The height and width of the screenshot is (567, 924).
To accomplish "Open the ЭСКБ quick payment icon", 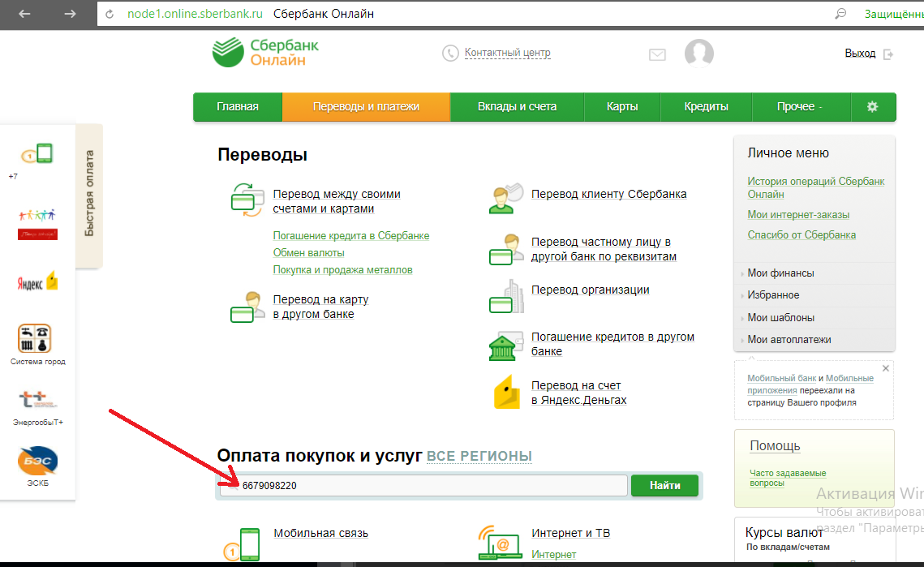I will [x=37, y=461].
